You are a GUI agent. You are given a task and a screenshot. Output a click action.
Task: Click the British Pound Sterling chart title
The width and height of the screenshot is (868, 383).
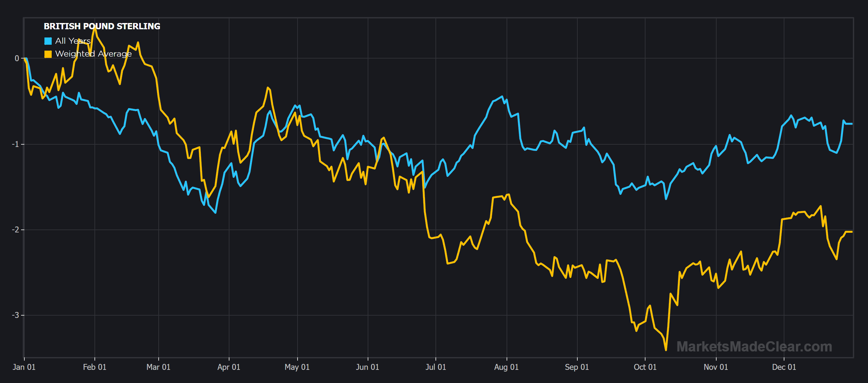tap(102, 26)
